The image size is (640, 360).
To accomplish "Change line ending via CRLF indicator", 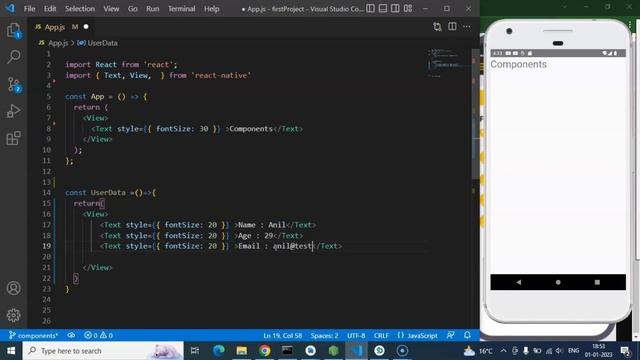I will click(381, 336).
